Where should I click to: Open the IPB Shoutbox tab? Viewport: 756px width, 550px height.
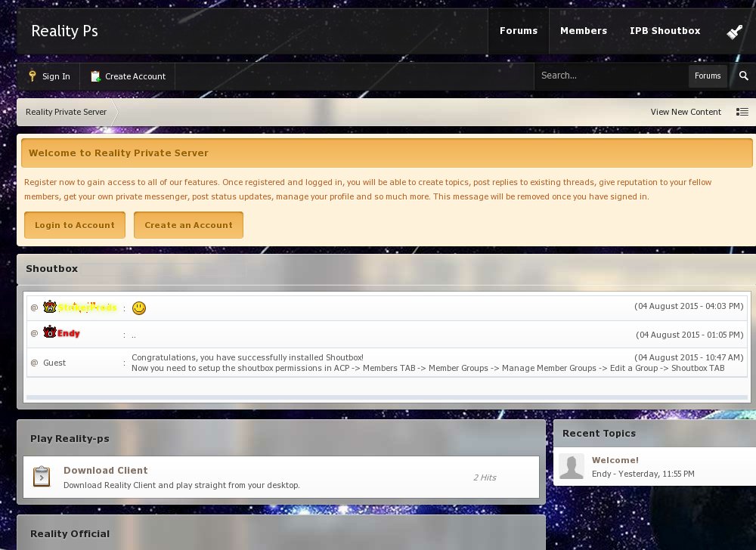(665, 31)
